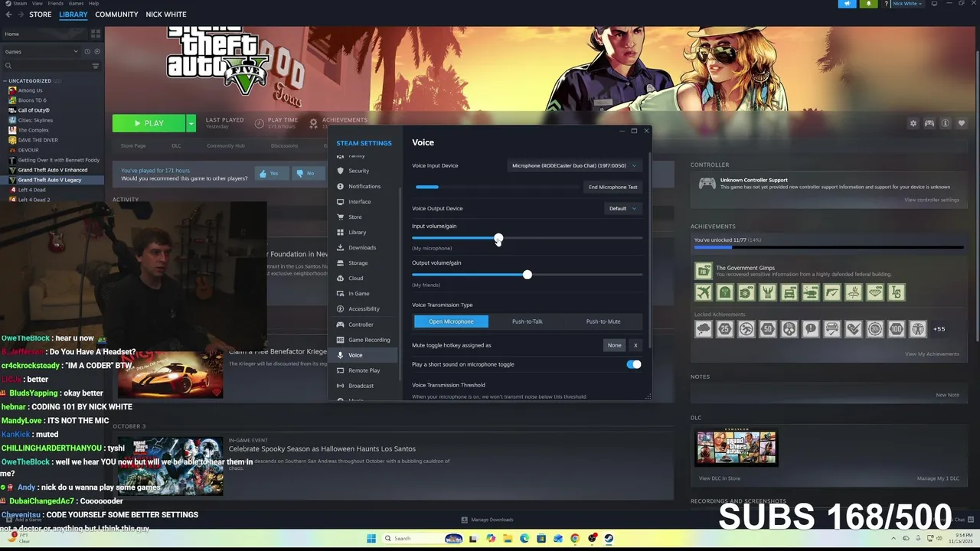Select Controller in Steam Settings sidebar
The image size is (980, 551).
coord(361,324)
